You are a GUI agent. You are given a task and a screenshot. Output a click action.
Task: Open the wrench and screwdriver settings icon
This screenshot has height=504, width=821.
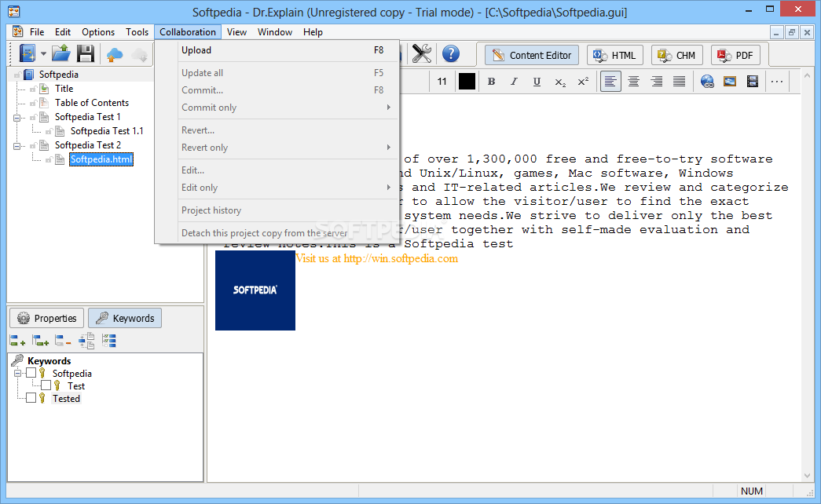click(421, 54)
